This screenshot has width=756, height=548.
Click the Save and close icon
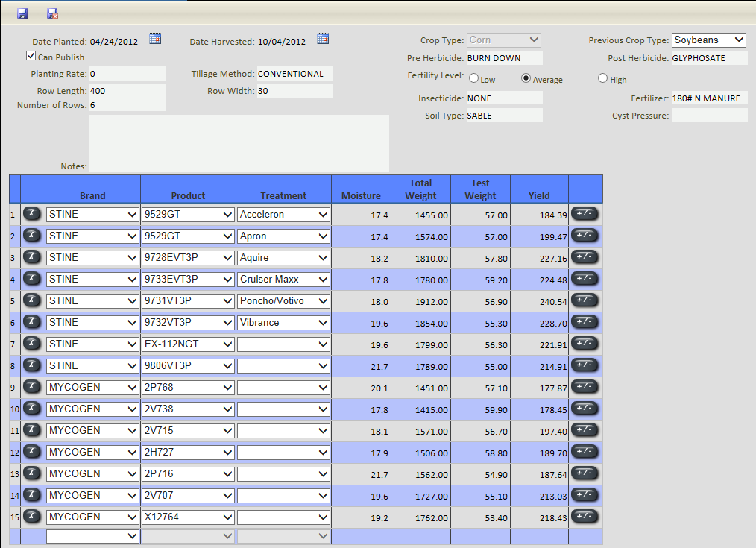[x=52, y=13]
